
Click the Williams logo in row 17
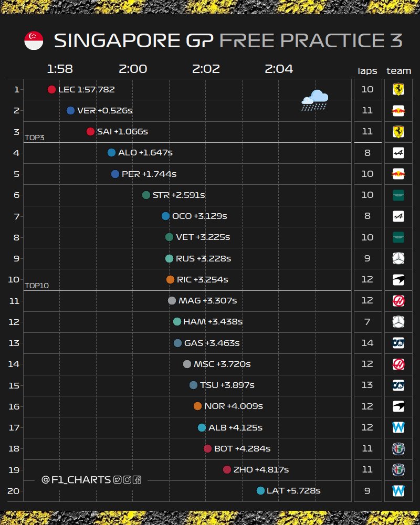(398, 427)
